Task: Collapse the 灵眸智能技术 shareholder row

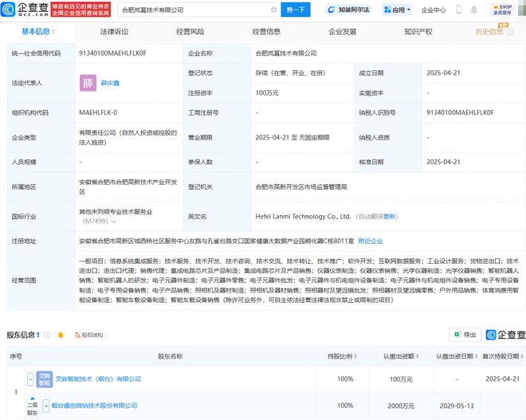Action: 30,379
